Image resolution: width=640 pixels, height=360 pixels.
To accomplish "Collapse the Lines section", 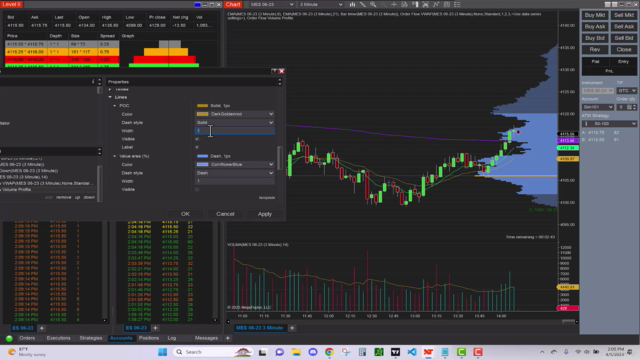I will tap(110, 97).
